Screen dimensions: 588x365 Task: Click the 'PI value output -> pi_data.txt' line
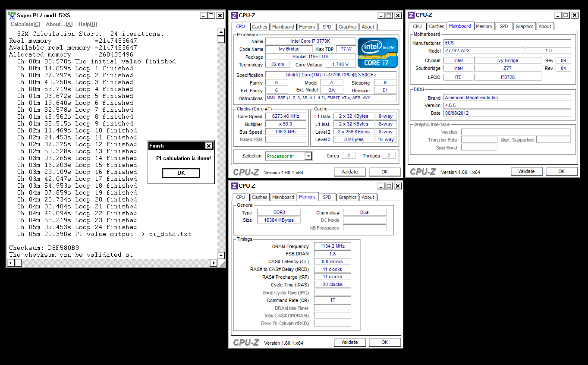104,234
